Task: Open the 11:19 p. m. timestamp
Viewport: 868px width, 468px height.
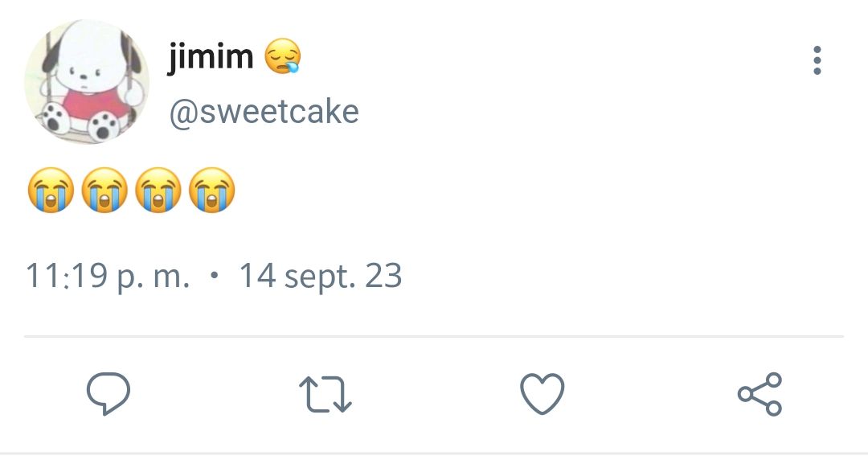Action: [x=108, y=276]
